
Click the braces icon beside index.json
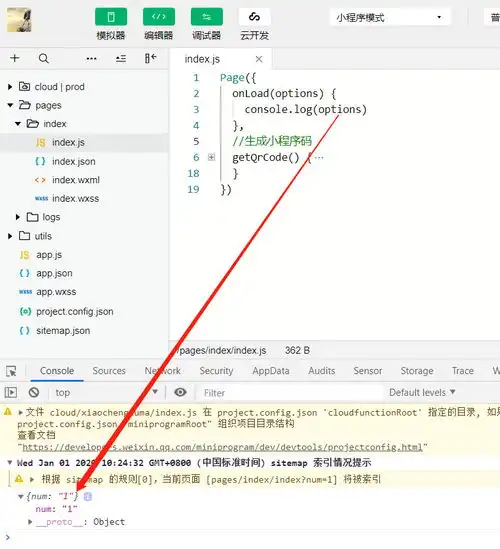point(40,161)
